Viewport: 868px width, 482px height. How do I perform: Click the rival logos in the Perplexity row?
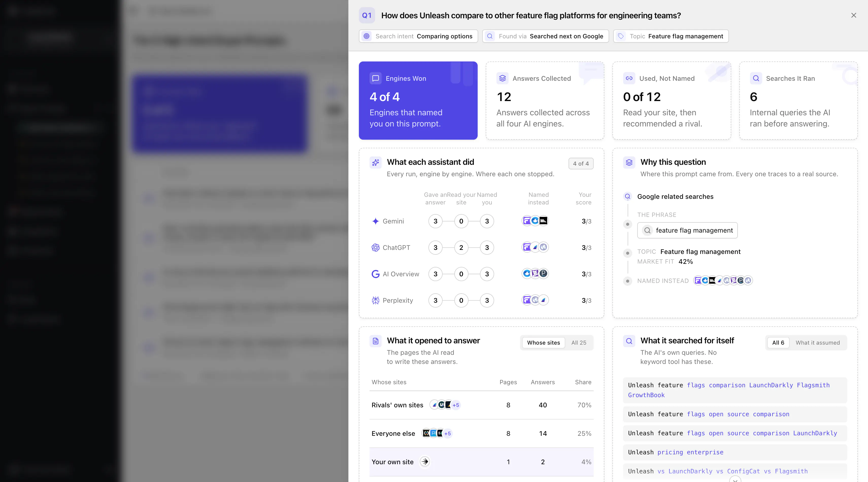click(535, 300)
